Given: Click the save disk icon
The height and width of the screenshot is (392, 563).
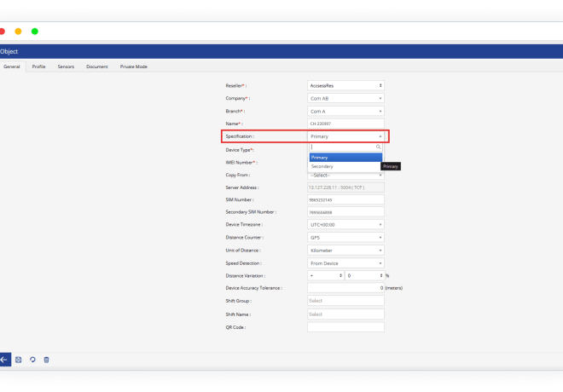Looking at the screenshot, I should tap(18, 360).
